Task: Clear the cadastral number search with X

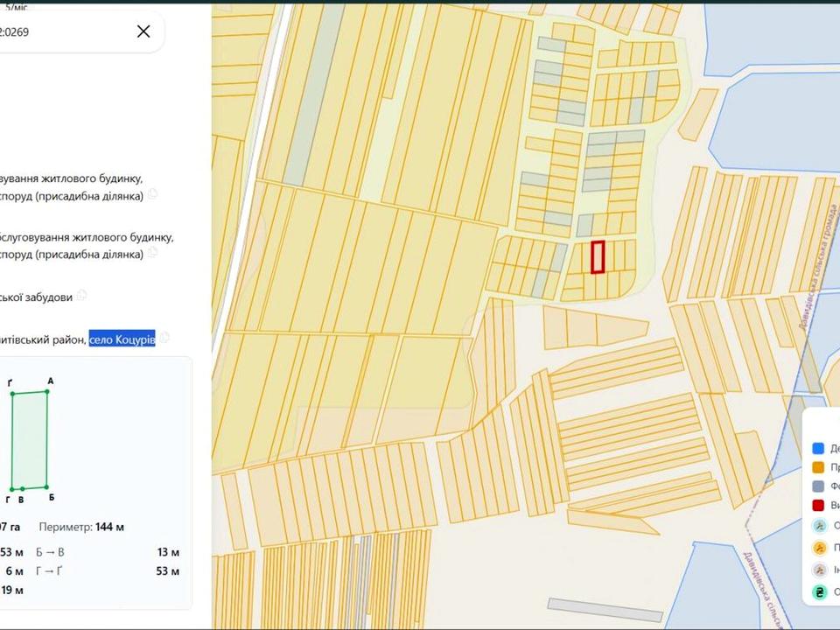Action: tap(143, 31)
